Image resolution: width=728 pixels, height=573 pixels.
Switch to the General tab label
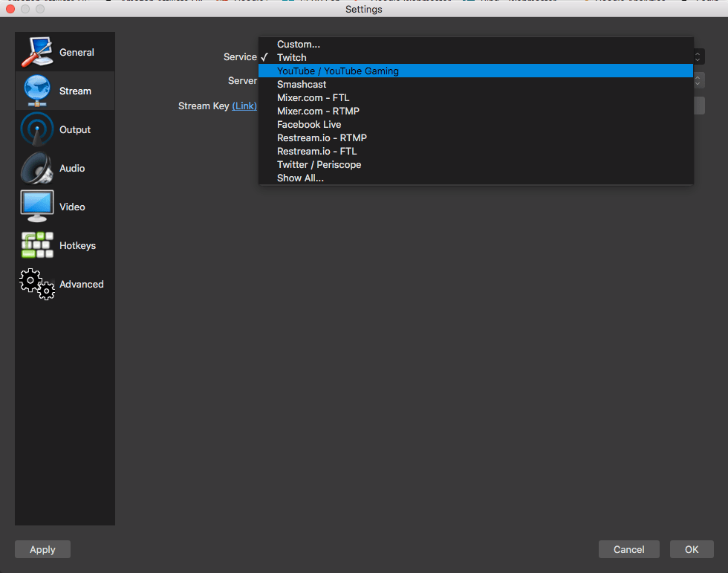(77, 53)
